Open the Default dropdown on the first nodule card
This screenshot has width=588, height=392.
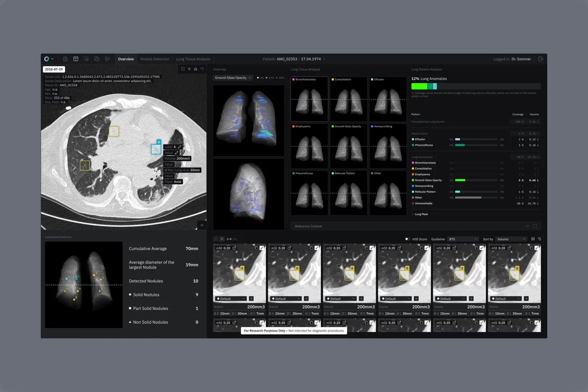pyautogui.click(x=231, y=298)
